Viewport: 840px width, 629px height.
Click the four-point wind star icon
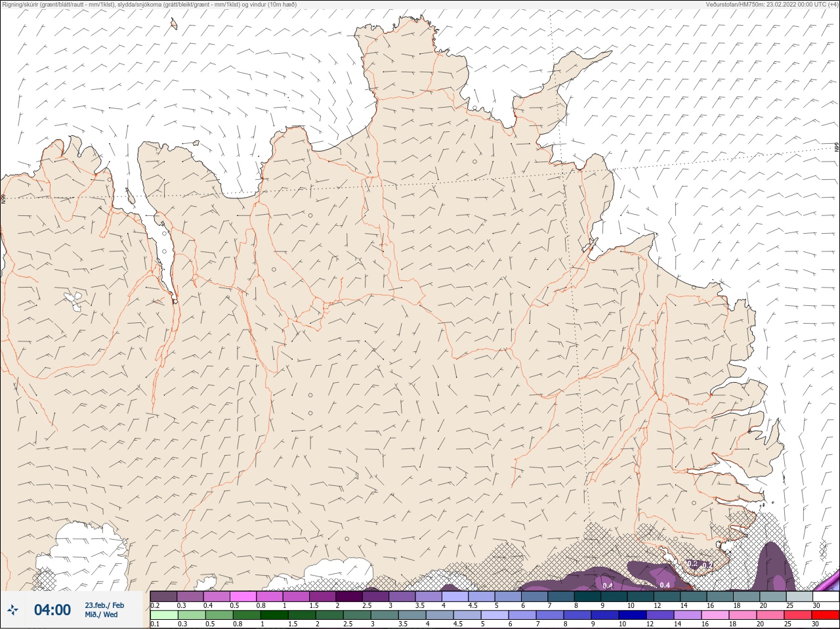click(12, 610)
